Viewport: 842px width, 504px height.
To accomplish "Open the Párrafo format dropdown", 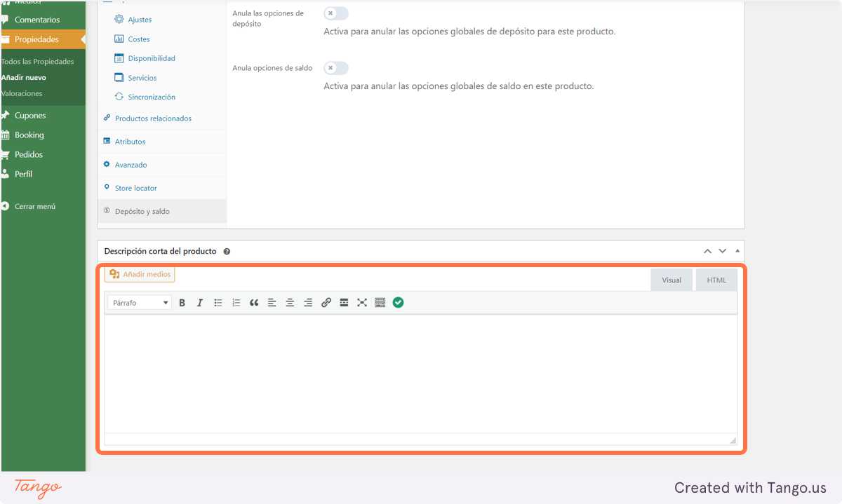I will coord(140,303).
